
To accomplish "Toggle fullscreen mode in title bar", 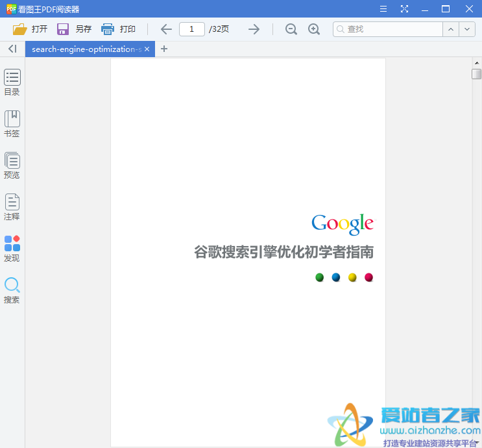I will point(404,9).
